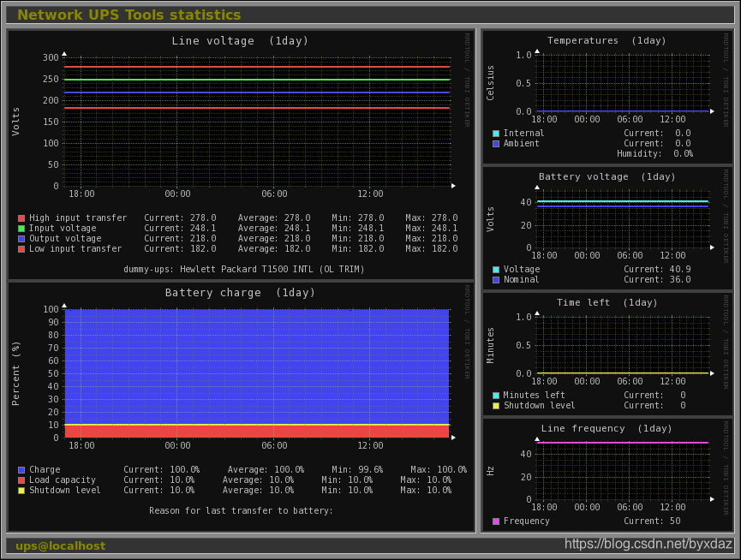This screenshot has height=560, width=741.
Task: Click the green Input voltage legend swatch
Action: click(21, 229)
